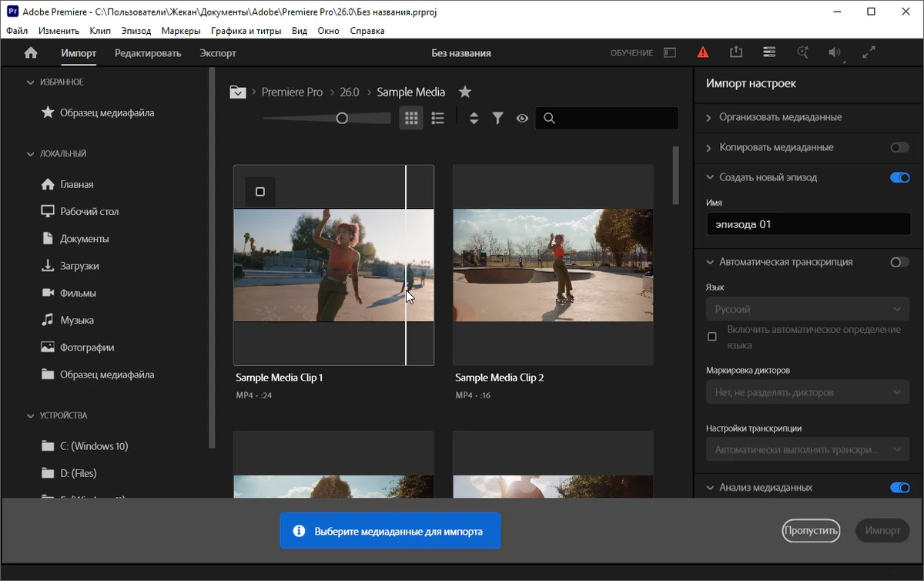Open Маркировка дикторов dropdown

coord(808,392)
